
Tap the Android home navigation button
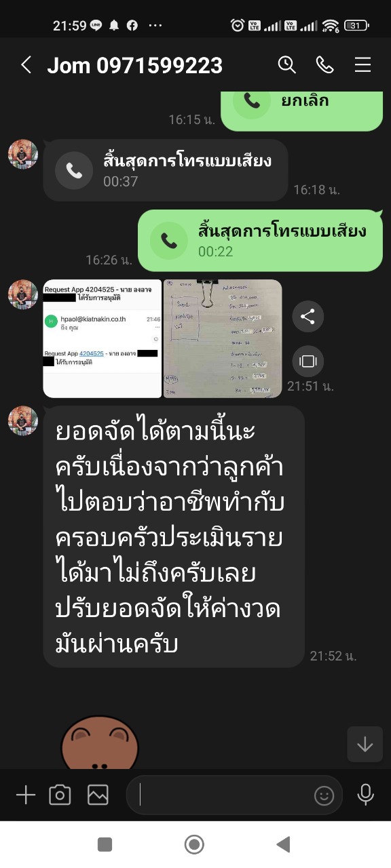point(195,844)
